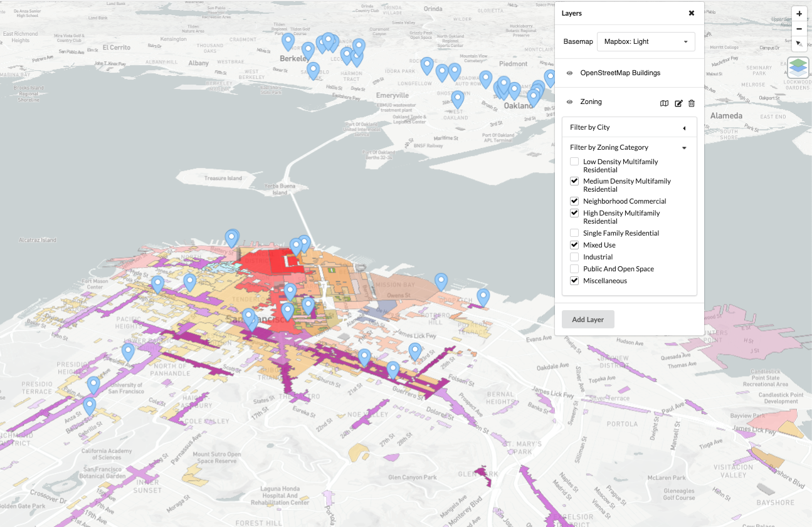Click the map icon on Zoning layer
The image size is (812, 527).
(x=664, y=103)
